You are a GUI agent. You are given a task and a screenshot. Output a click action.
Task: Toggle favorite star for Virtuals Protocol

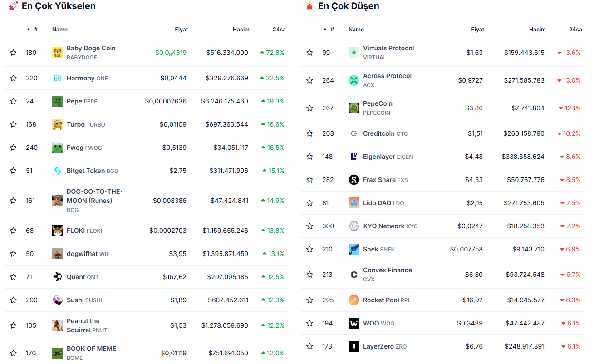(x=309, y=53)
